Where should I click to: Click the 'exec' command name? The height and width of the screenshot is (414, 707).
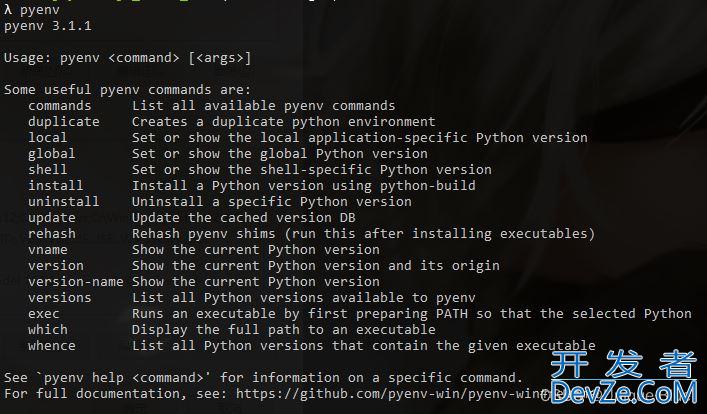43,314
